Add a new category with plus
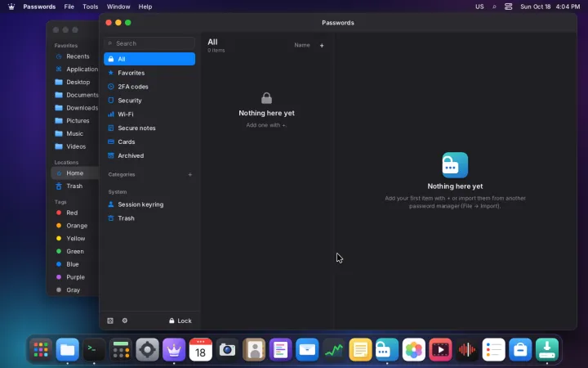588x368 pixels. click(x=190, y=175)
